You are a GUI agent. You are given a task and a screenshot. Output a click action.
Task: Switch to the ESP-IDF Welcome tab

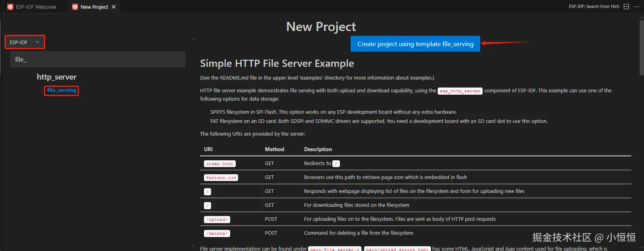coord(36,7)
